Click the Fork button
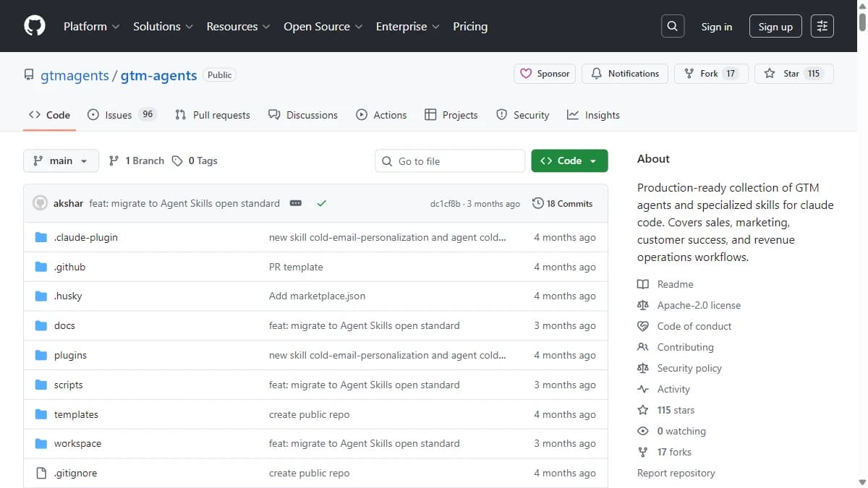This screenshot has height=488, width=868. (x=711, y=74)
